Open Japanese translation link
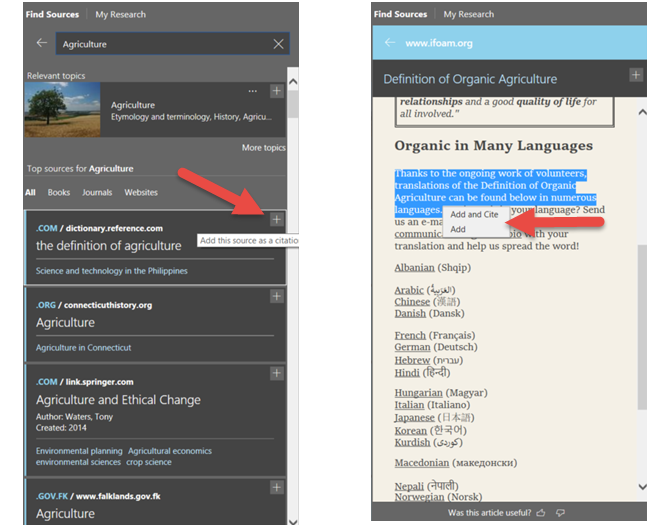This screenshot has height=525, width=670. coord(414,417)
